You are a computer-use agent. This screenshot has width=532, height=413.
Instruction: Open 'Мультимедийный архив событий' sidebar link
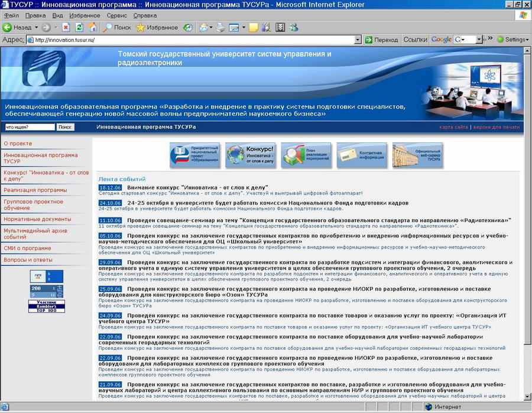[x=35, y=233]
